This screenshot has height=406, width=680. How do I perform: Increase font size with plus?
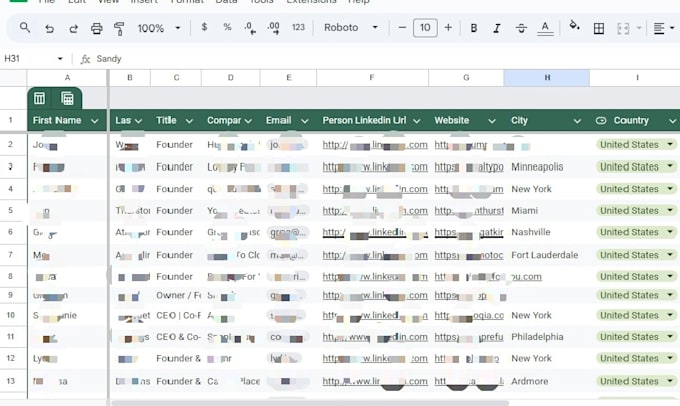[448, 28]
